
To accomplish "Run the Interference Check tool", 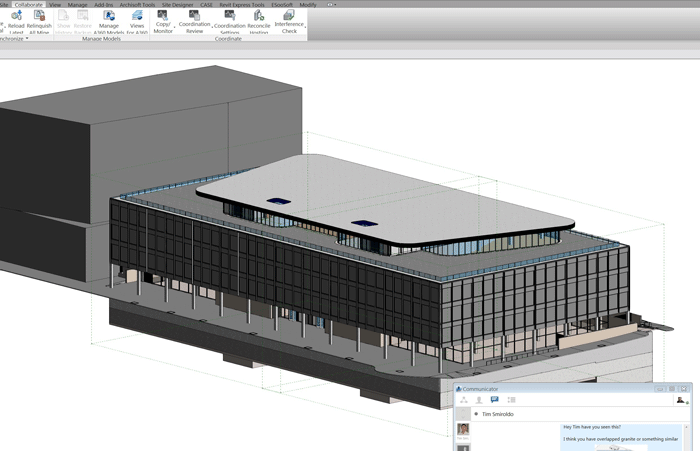I will pos(289,17).
